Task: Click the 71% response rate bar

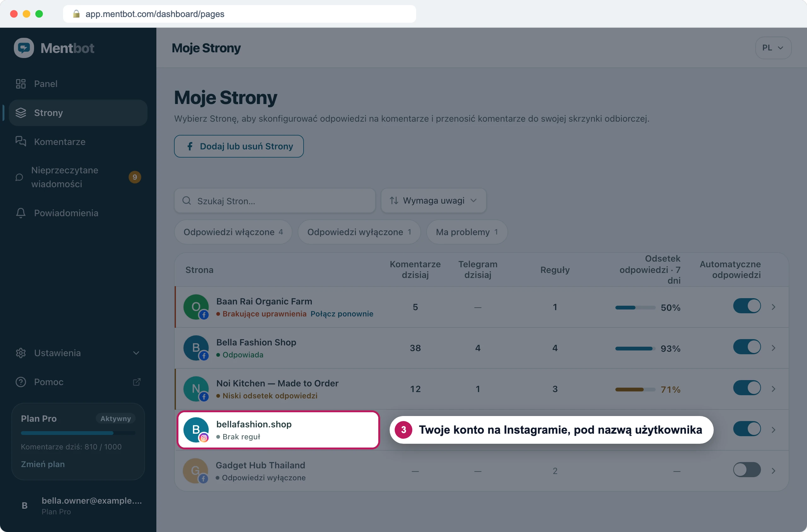Action: pos(635,390)
